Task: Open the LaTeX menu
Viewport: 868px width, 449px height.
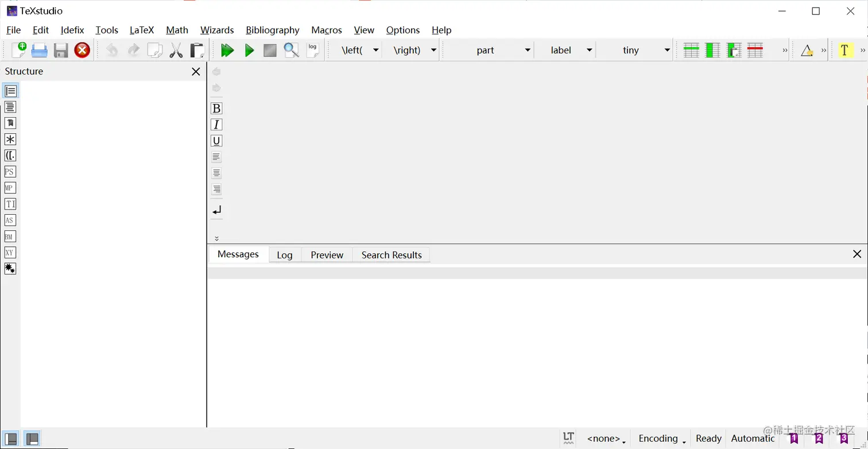Action: pos(142,30)
